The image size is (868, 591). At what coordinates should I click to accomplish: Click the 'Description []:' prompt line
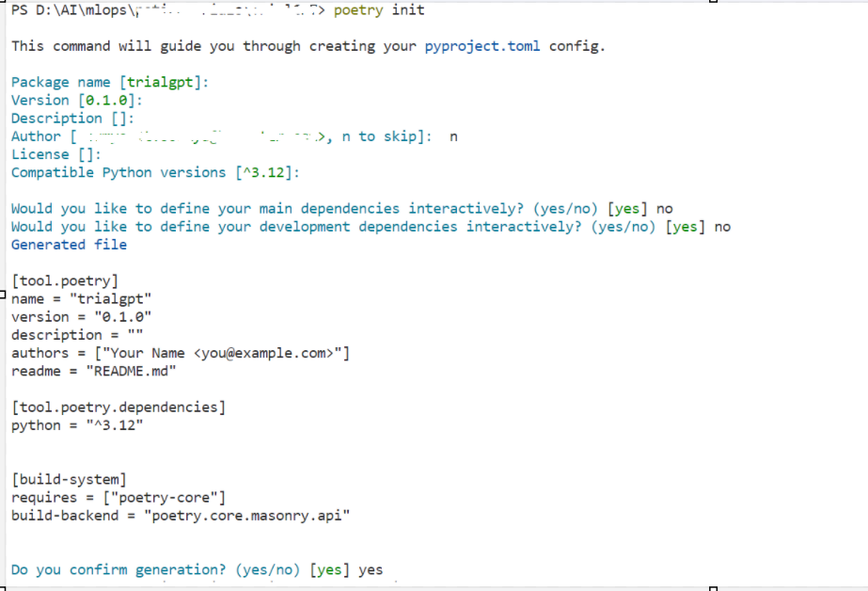click(x=72, y=119)
